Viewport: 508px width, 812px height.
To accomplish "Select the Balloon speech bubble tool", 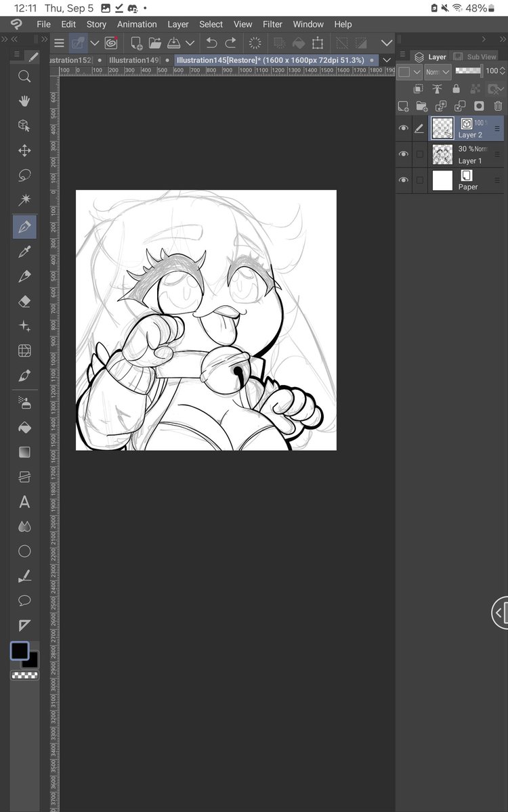I will pyautogui.click(x=24, y=601).
